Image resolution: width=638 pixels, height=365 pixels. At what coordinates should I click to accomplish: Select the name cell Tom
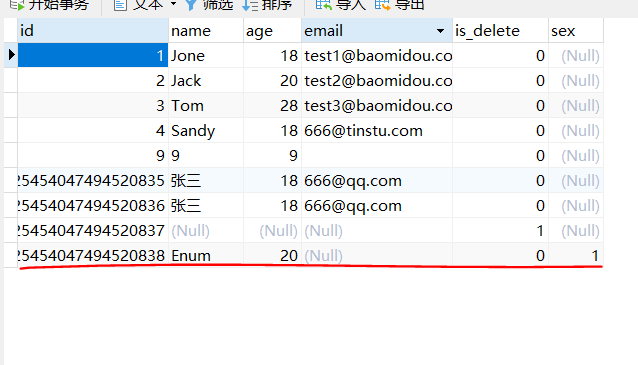(x=206, y=105)
